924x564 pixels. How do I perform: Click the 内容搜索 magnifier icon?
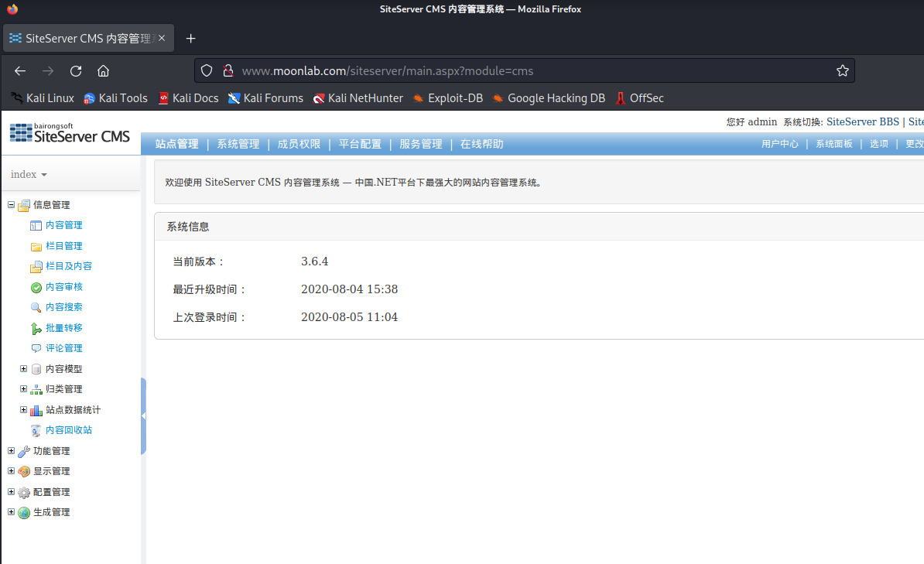(36, 308)
